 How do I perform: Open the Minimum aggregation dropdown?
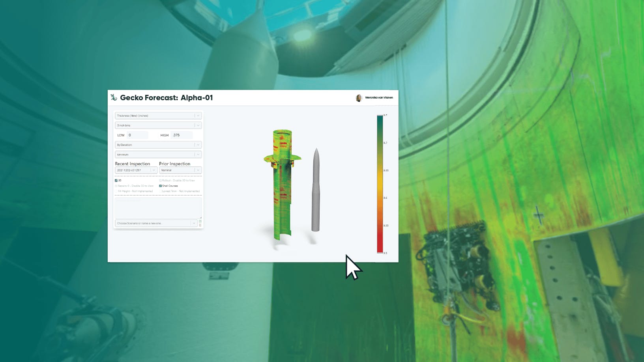click(x=158, y=155)
